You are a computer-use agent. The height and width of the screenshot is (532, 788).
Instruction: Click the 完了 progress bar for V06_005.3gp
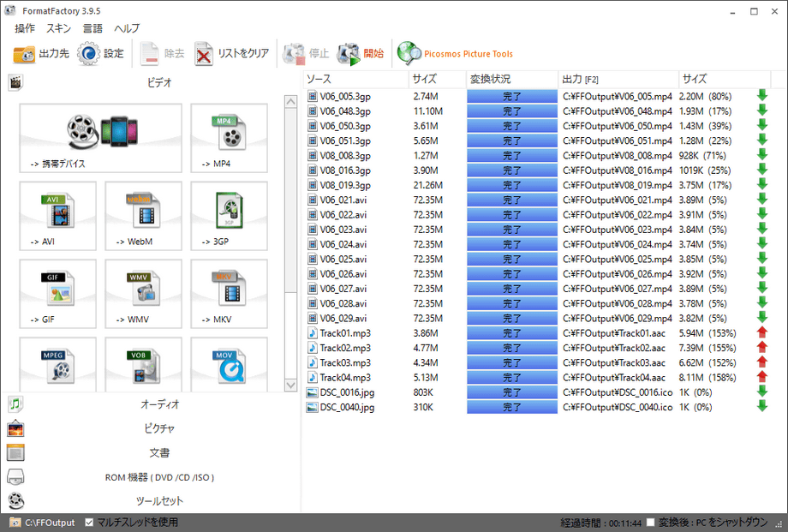(x=511, y=97)
